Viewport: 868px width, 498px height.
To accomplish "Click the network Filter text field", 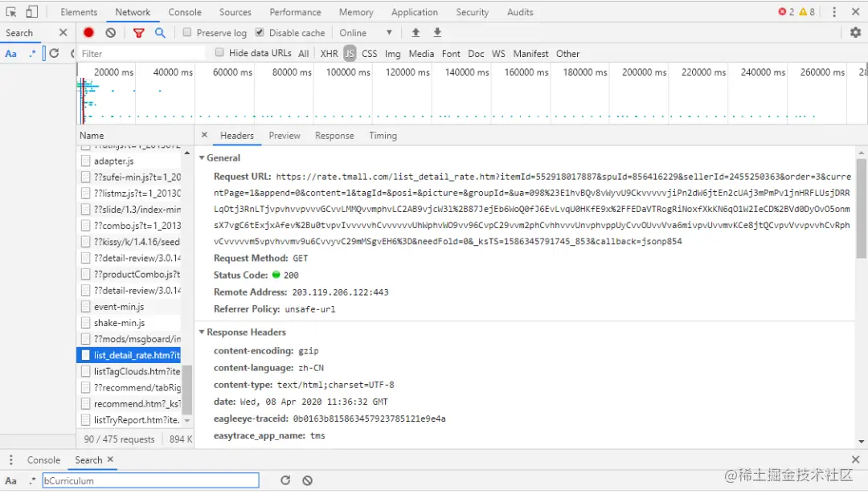I will (141, 54).
